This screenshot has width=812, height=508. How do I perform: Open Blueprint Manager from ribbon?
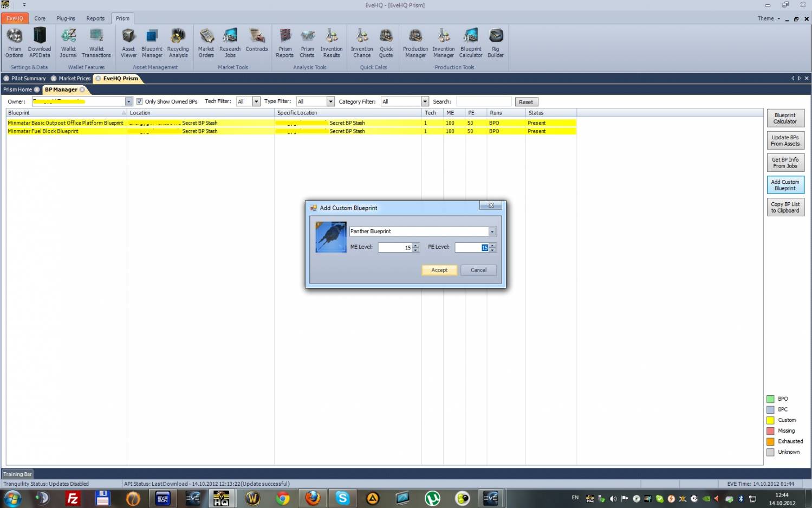[x=152, y=43]
